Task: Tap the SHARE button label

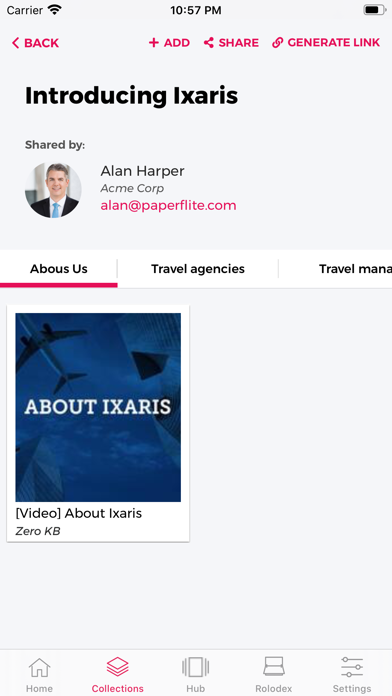Action: click(x=239, y=43)
